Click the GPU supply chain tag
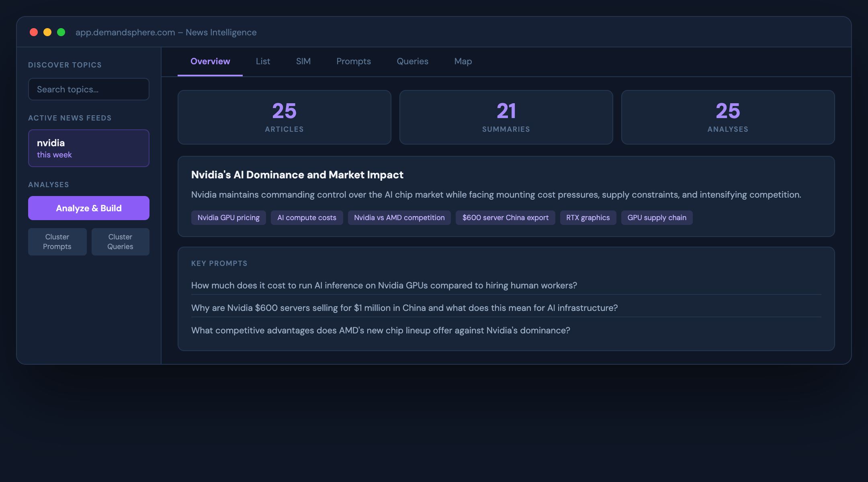868x482 pixels. pos(657,217)
